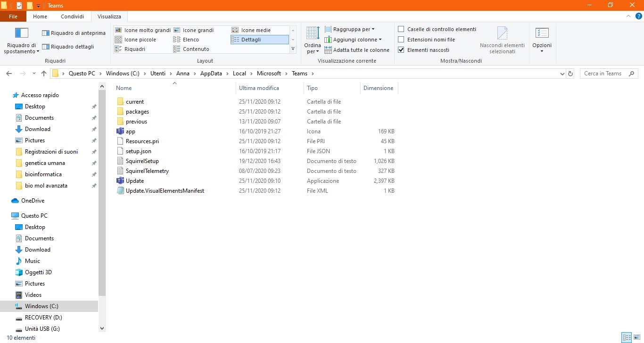Screen dimensions: 644x343
Task: Open the File menu tab
Action: pos(13,16)
